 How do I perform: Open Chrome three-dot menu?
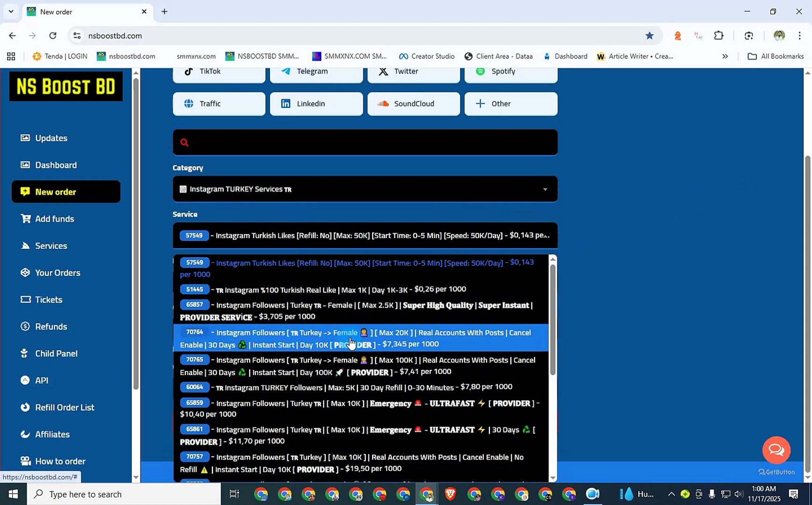[x=799, y=36]
